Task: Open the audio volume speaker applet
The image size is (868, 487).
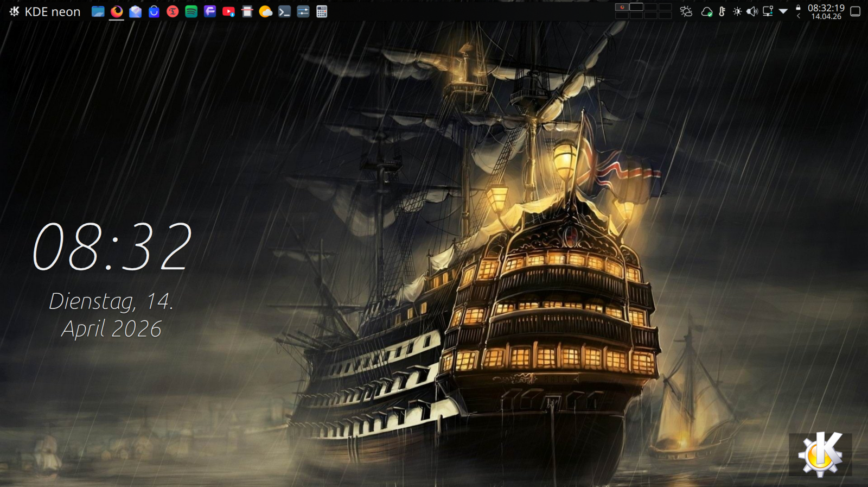Action: 752,11
